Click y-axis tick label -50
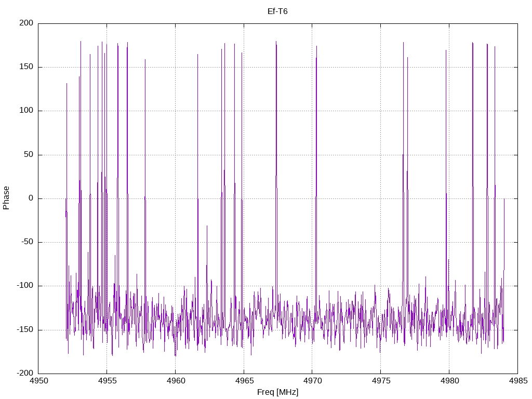This screenshot has width=532, height=399. (x=28, y=242)
